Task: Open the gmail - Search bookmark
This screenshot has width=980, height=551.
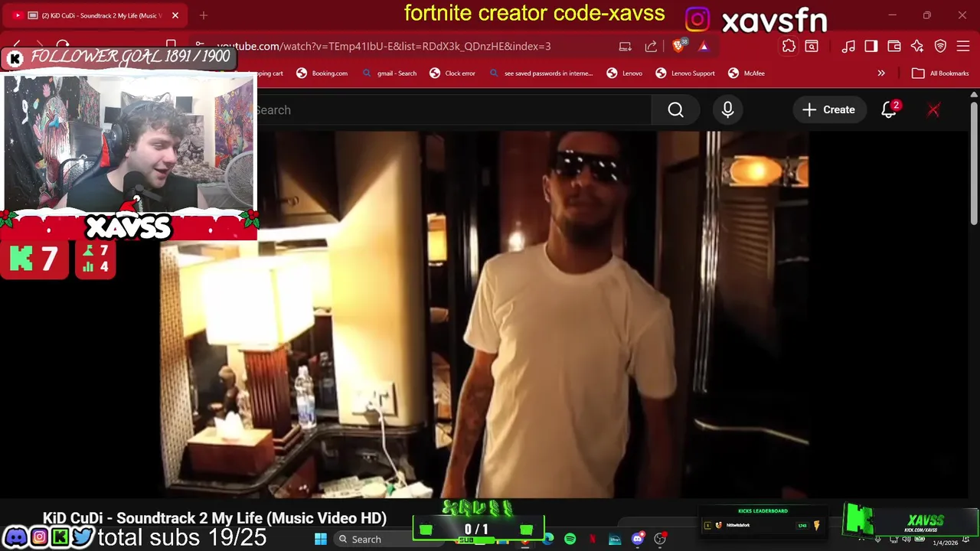Action: [x=389, y=73]
